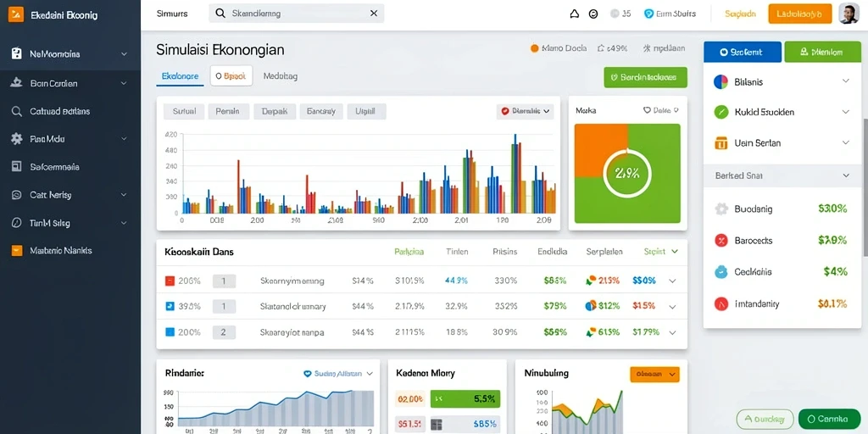Image resolution: width=868 pixels, height=434 pixels.
Task: Toggle the blue checkbox in 395% row
Action: tap(170, 305)
